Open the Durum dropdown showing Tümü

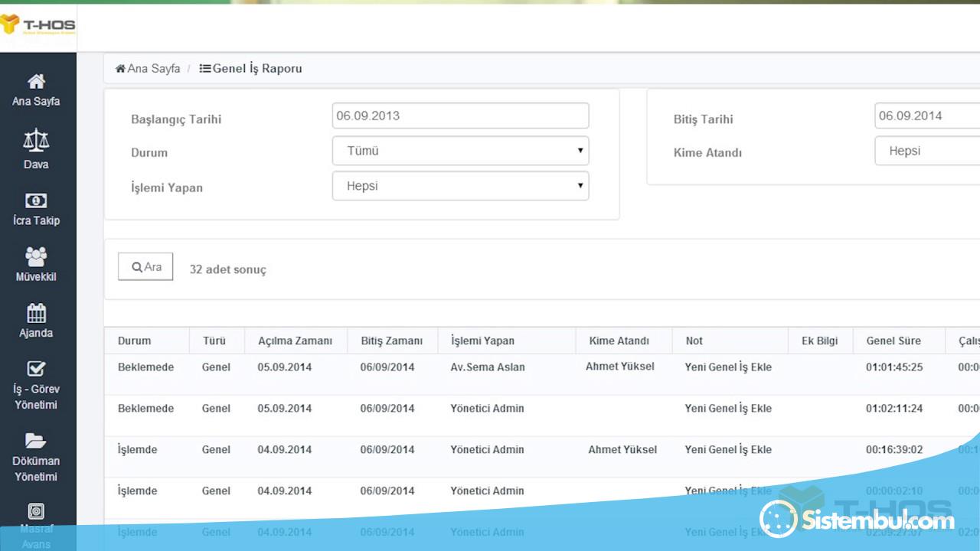pyautogui.click(x=460, y=151)
